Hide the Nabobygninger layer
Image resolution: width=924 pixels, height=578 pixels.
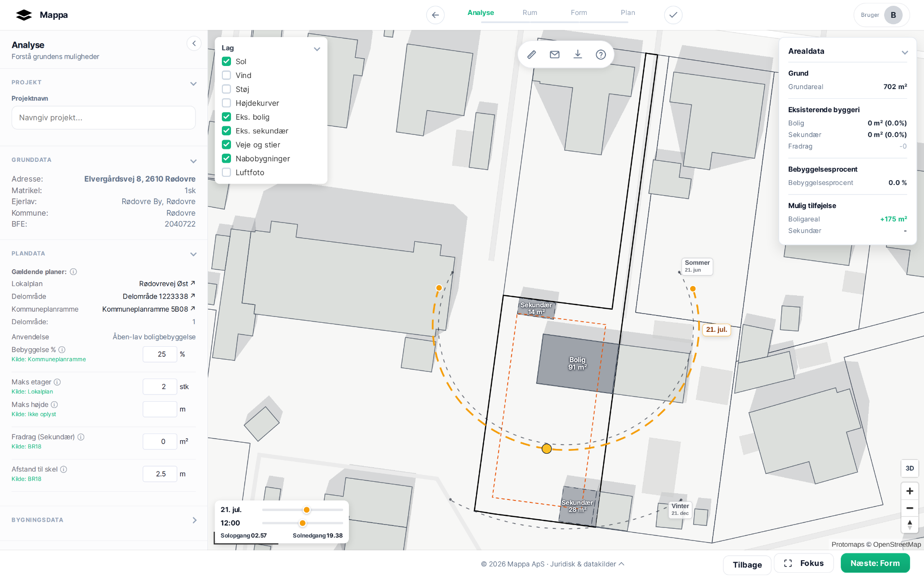pyautogui.click(x=226, y=158)
